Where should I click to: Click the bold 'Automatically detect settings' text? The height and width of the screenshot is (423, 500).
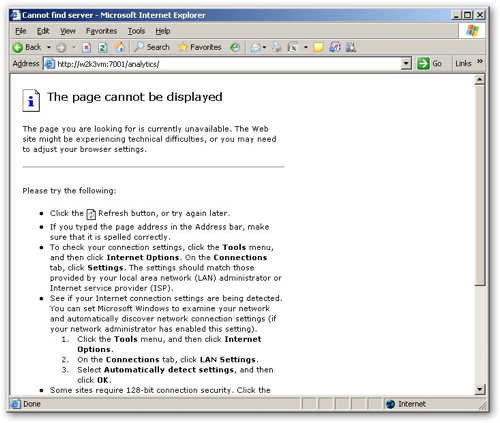coord(169,370)
